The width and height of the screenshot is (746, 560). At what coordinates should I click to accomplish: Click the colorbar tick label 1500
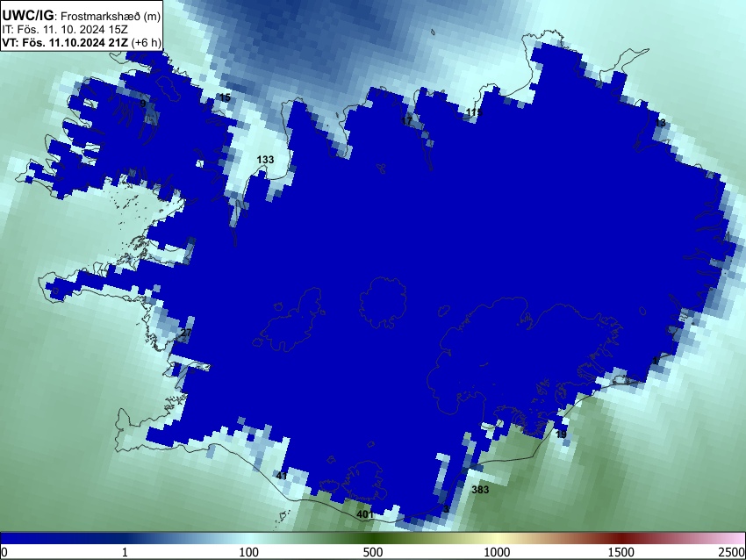pos(621,552)
